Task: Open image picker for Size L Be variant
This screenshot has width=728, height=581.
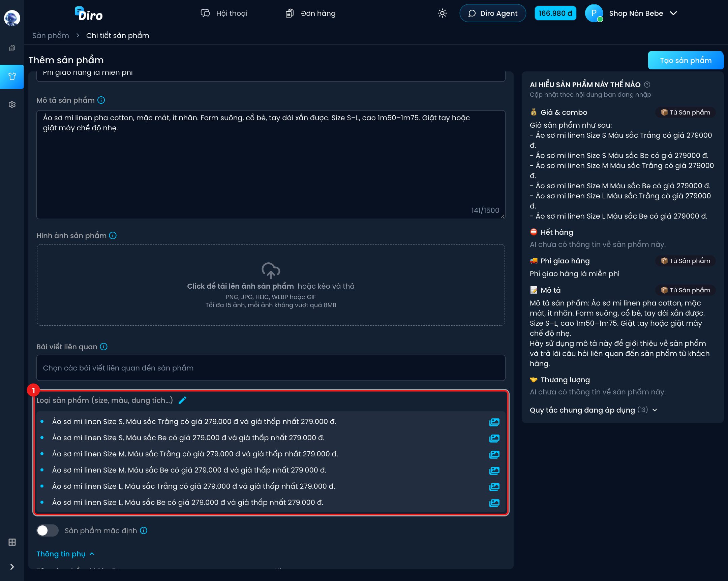Action: click(494, 503)
